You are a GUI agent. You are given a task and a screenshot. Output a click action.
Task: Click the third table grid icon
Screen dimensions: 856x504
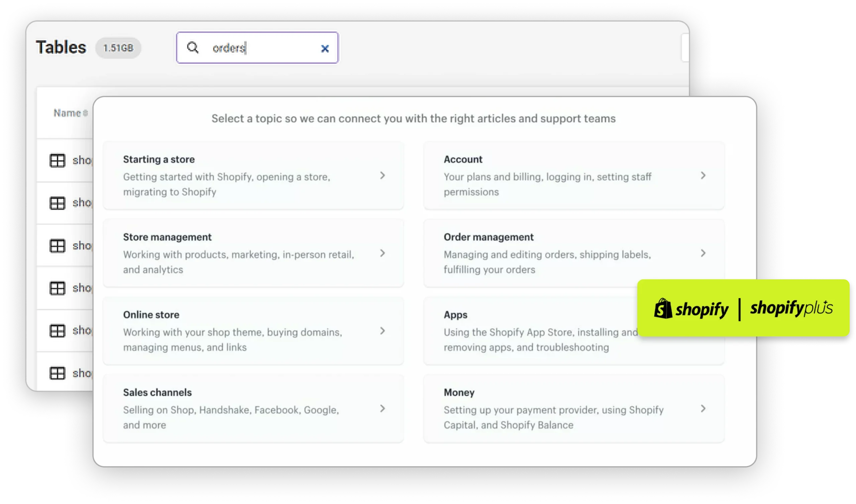click(x=57, y=245)
